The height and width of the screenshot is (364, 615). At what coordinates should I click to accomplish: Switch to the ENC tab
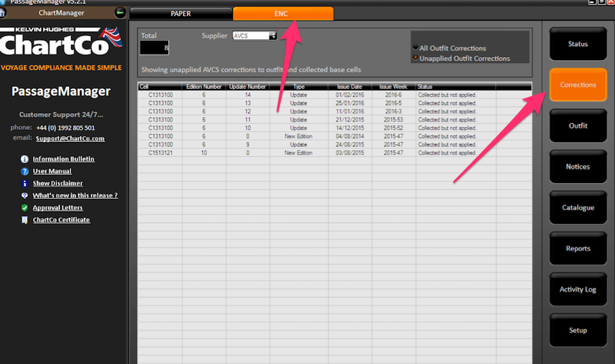tap(284, 13)
